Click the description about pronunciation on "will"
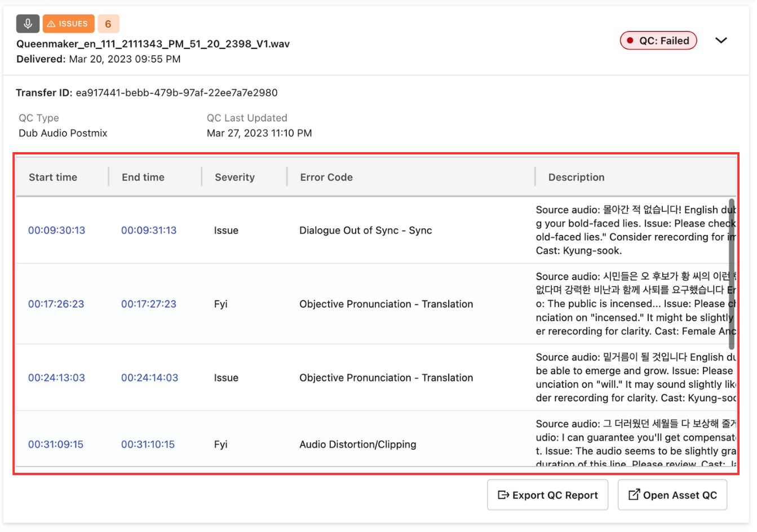This screenshot has height=532, width=757. [636, 378]
